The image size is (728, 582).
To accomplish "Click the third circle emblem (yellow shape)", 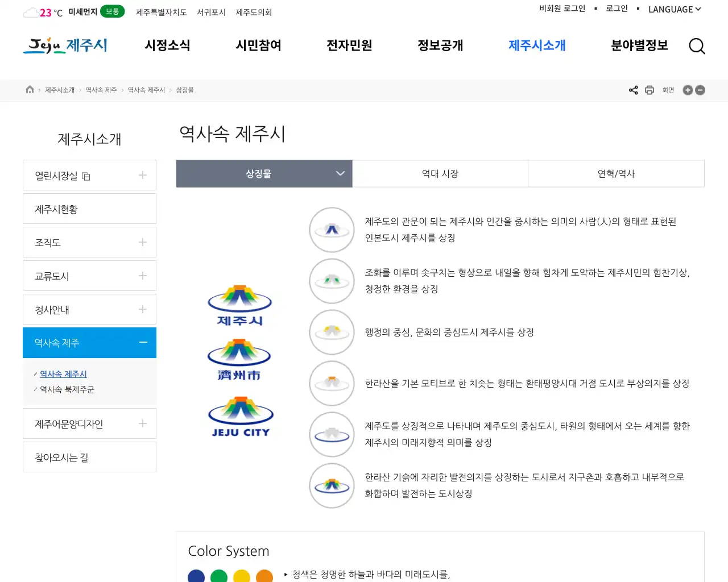I will click(x=332, y=332).
